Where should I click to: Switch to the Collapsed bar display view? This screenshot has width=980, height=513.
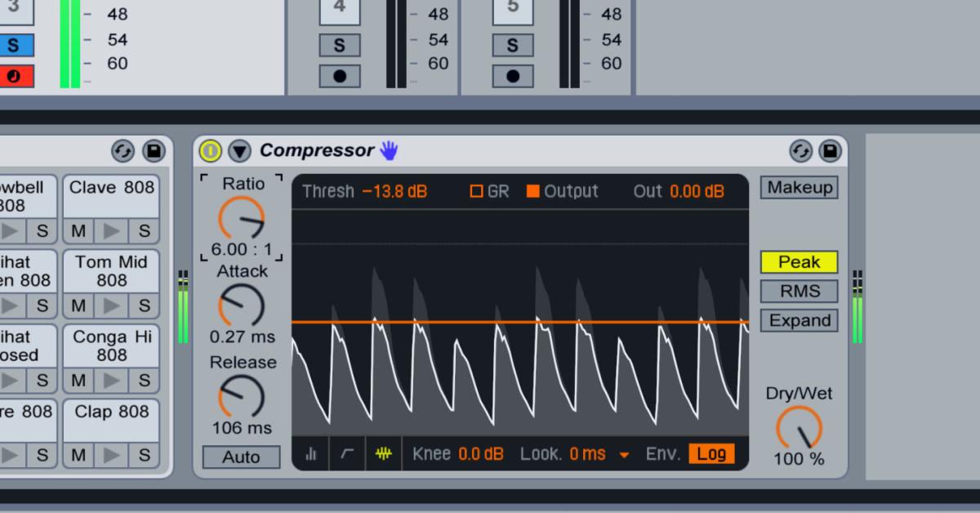point(311,453)
